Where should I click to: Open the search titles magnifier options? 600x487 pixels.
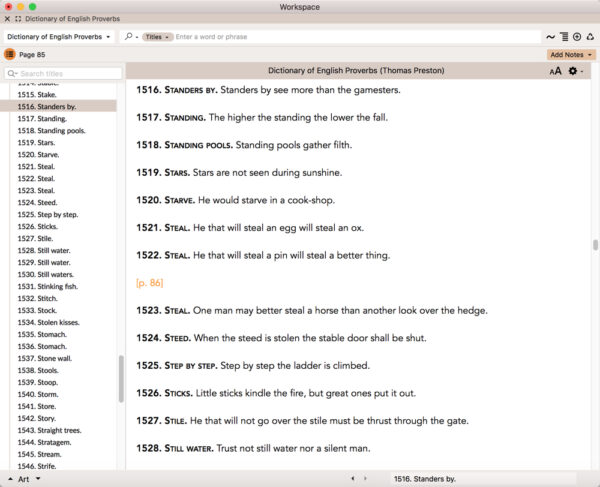(12, 73)
